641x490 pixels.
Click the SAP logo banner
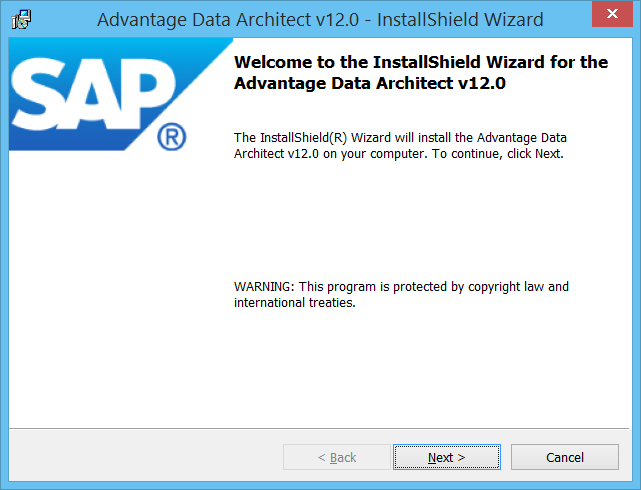click(x=121, y=94)
